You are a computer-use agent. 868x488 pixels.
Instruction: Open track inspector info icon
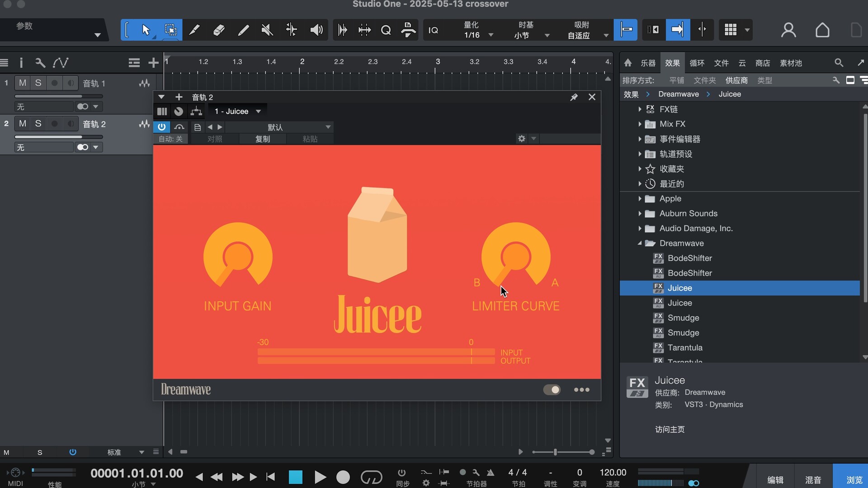[21, 63]
